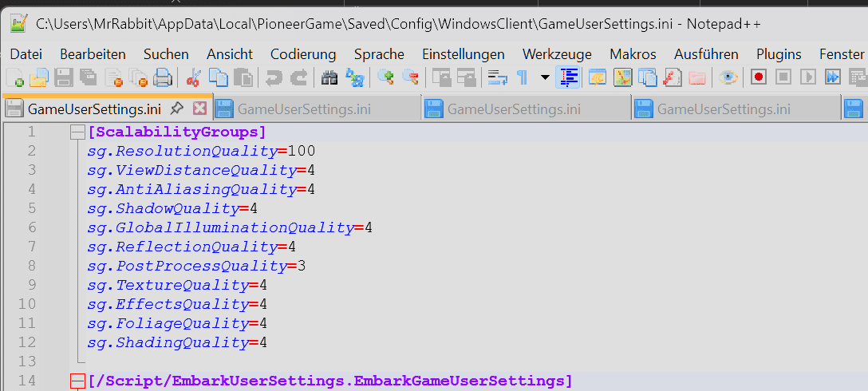Click the Open file folder icon
This screenshot has height=391, width=868.
39,77
